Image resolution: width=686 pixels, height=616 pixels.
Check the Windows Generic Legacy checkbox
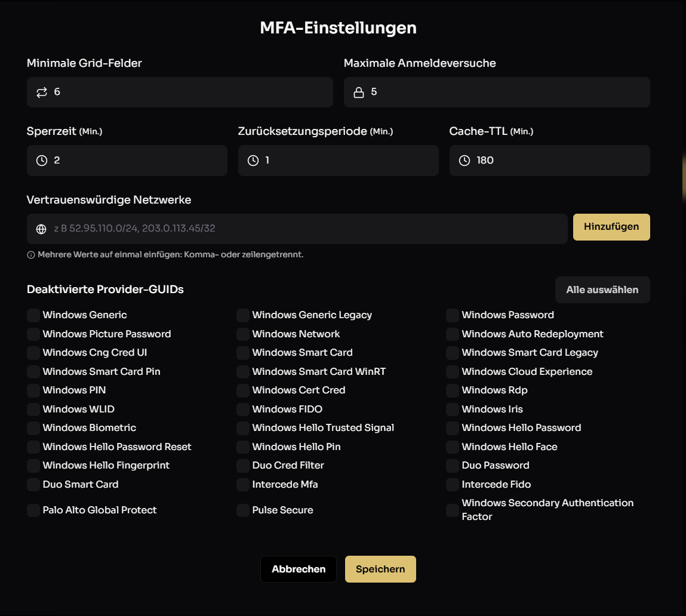pyautogui.click(x=243, y=315)
